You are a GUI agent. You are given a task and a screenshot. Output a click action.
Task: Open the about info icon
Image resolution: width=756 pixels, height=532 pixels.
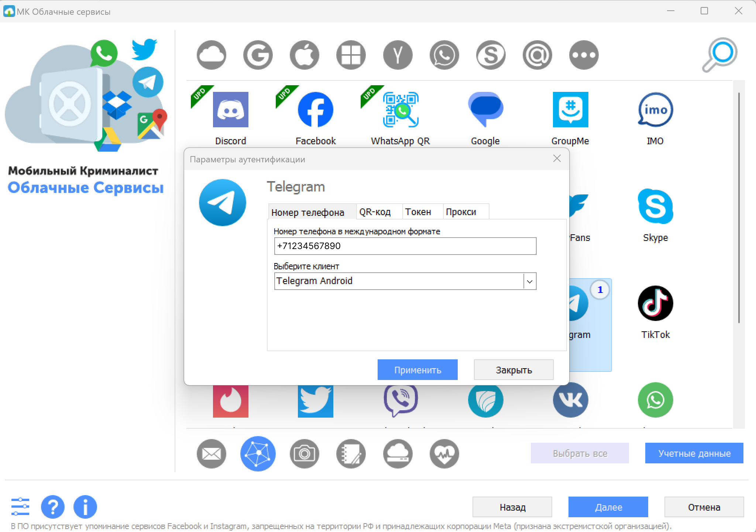(x=85, y=507)
